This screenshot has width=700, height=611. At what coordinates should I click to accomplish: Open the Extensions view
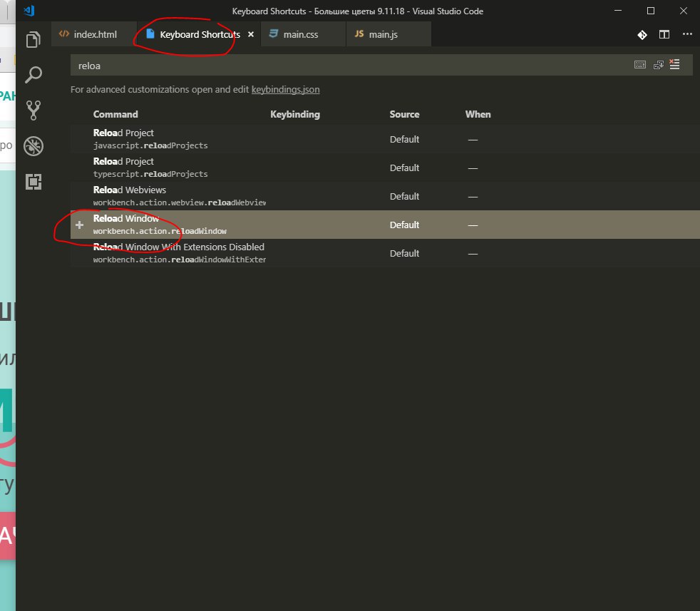[34, 181]
